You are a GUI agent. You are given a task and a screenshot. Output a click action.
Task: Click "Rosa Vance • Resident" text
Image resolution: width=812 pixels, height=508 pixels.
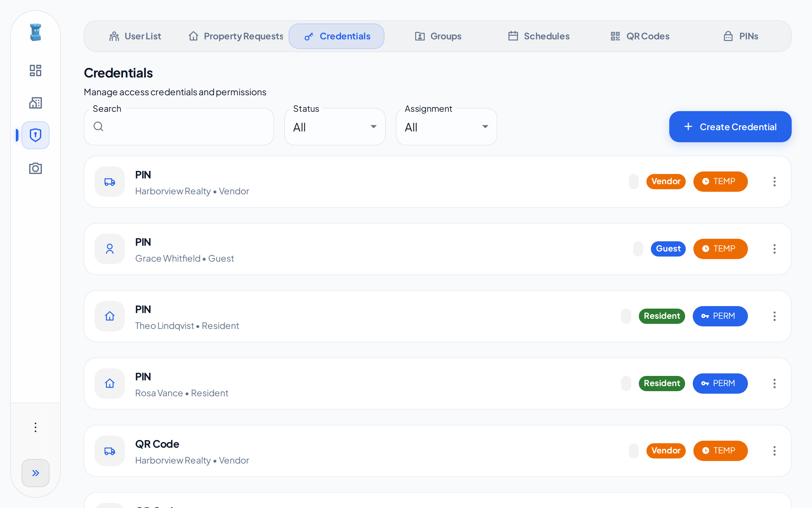[181, 393]
